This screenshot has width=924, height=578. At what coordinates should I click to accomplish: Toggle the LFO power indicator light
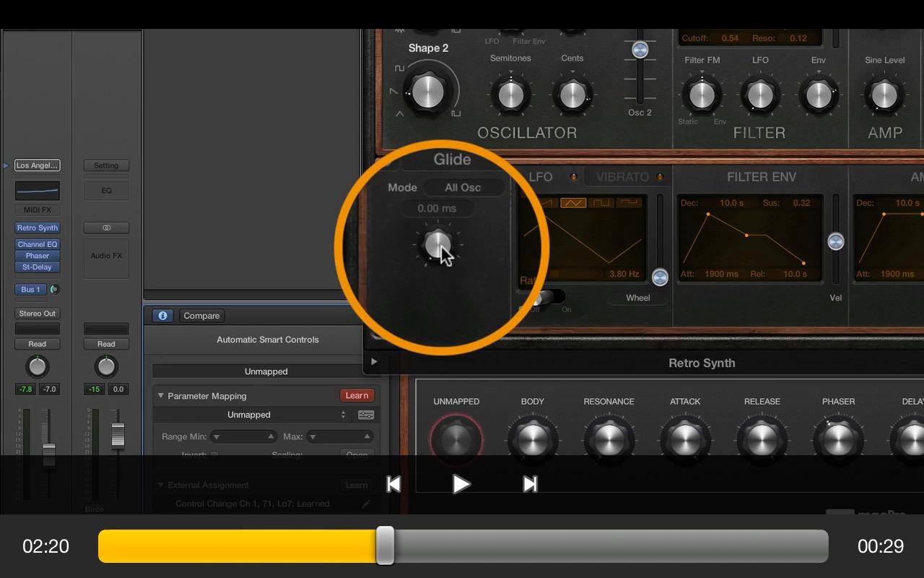click(x=574, y=177)
